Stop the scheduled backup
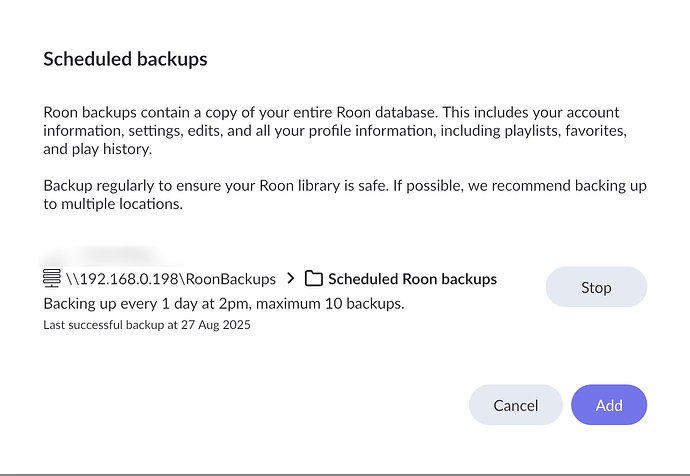 pos(596,287)
